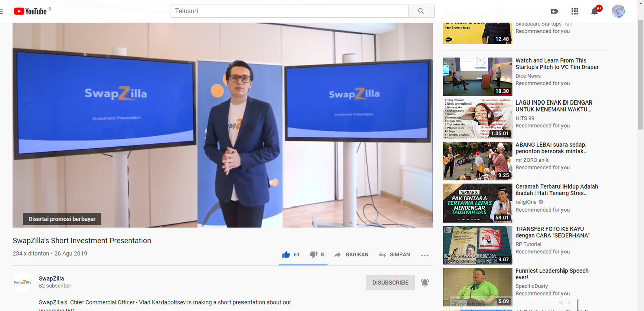
Task: Toggle channel notification bell next to DISUBSCRIBE
Action: 425,283
